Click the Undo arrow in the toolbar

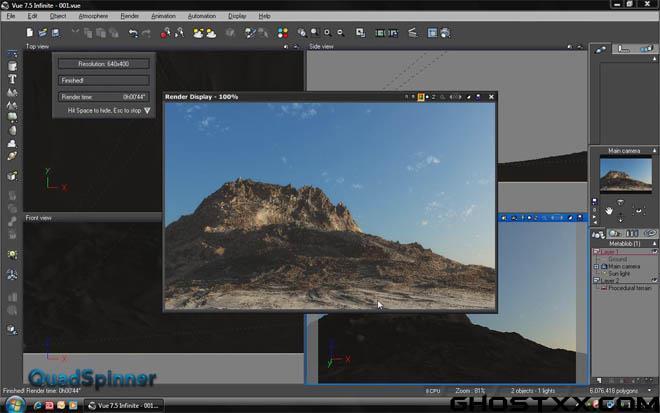[133, 33]
